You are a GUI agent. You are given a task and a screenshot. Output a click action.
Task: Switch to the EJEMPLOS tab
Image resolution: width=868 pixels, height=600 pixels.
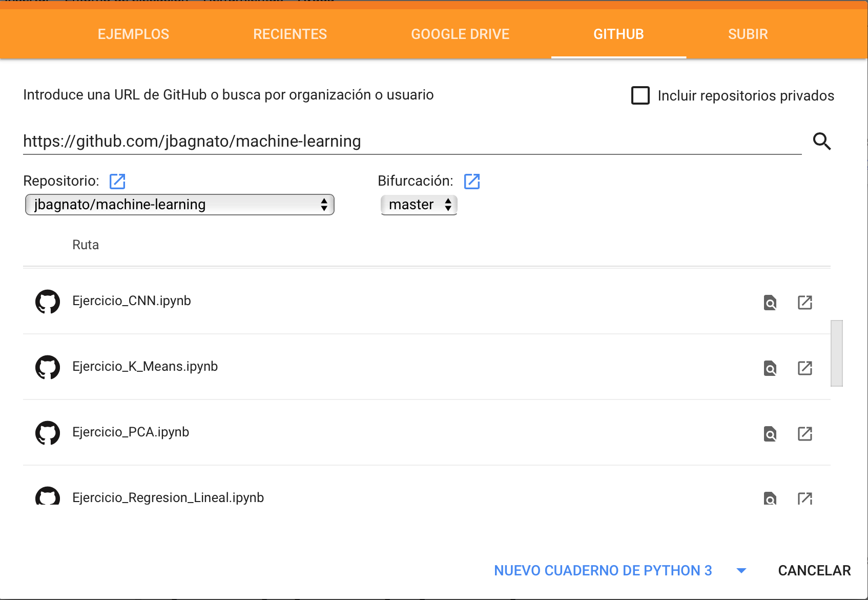(x=133, y=34)
